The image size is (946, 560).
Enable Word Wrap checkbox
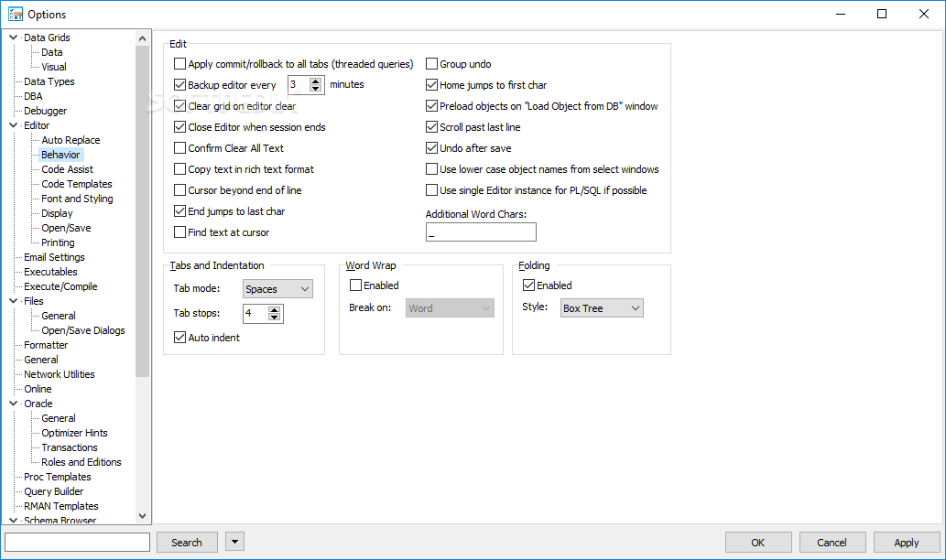click(355, 285)
